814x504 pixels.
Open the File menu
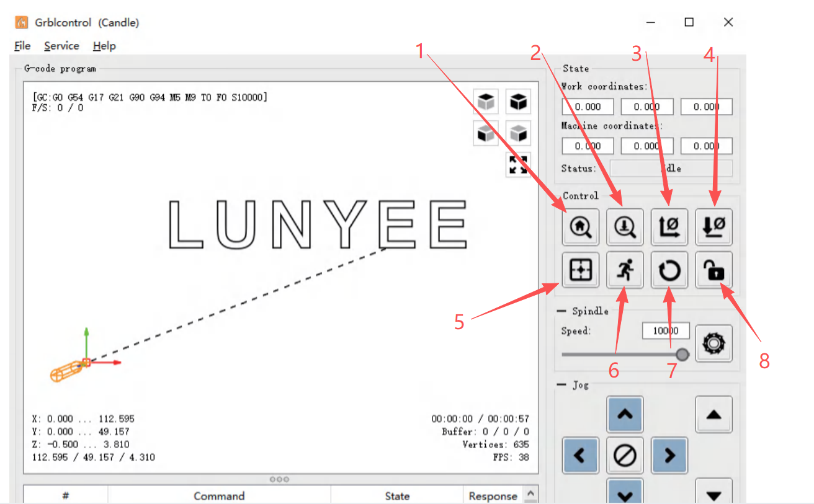click(x=22, y=46)
